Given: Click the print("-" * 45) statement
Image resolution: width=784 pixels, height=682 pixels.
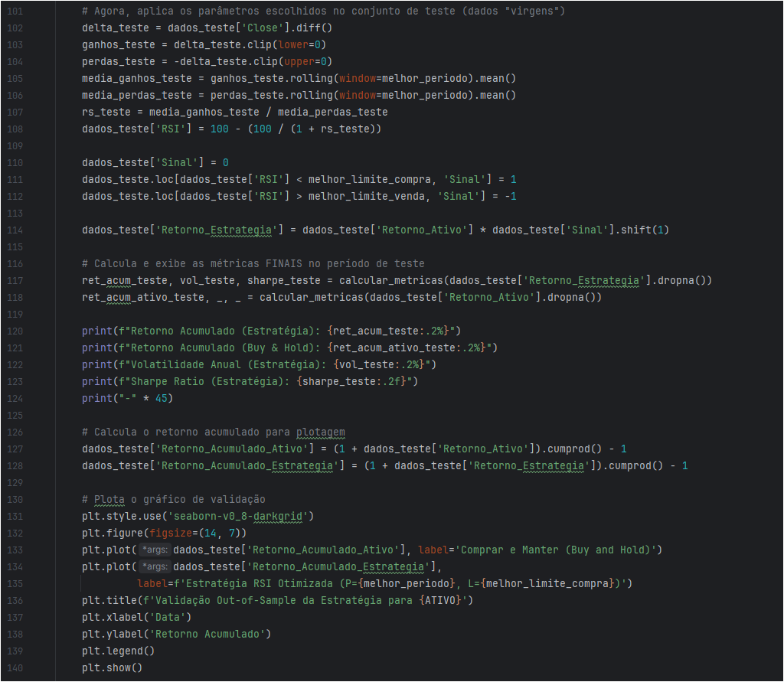Looking at the screenshot, I should click(127, 398).
